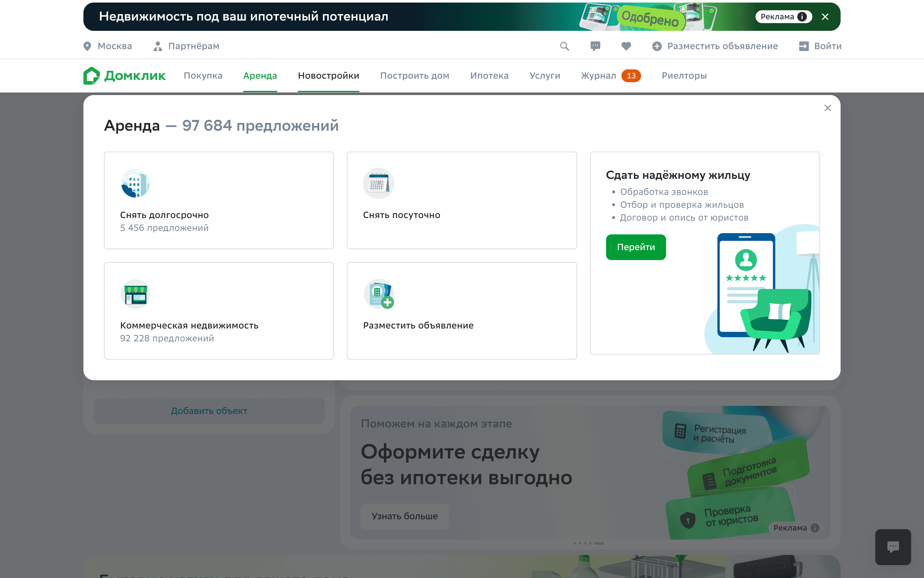This screenshot has width=924, height=578.
Task: Open the Услуги menu tab
Action: (545, 76)
